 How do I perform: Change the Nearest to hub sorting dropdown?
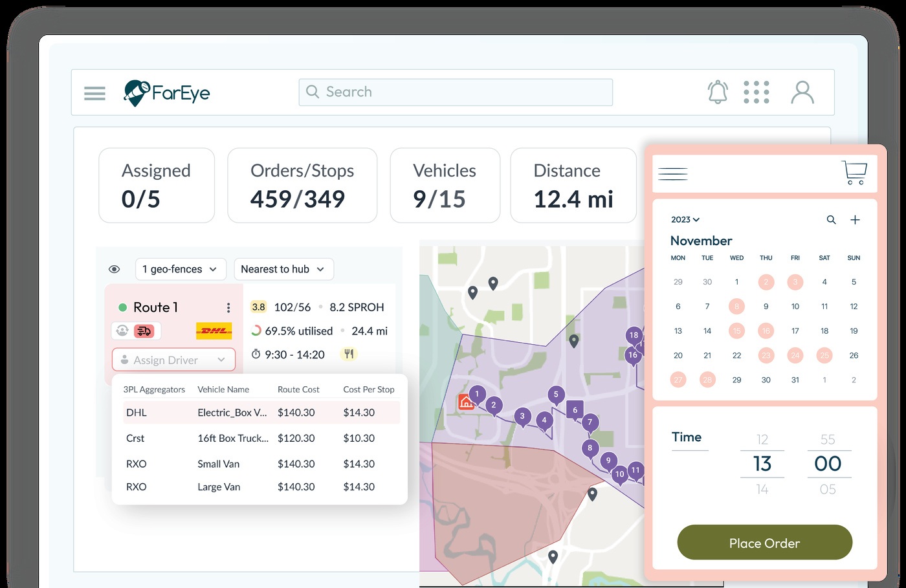pyautogui.click(x=283, y=268)
